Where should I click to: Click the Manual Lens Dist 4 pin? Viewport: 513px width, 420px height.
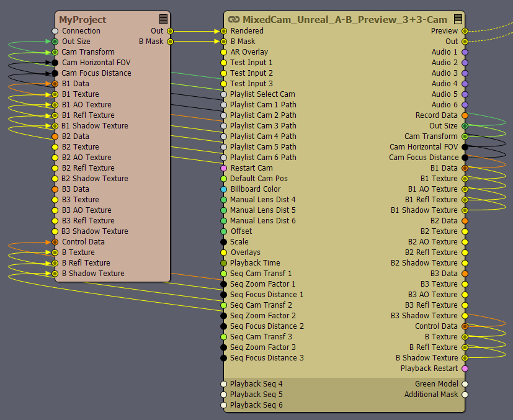click(223, 200)
